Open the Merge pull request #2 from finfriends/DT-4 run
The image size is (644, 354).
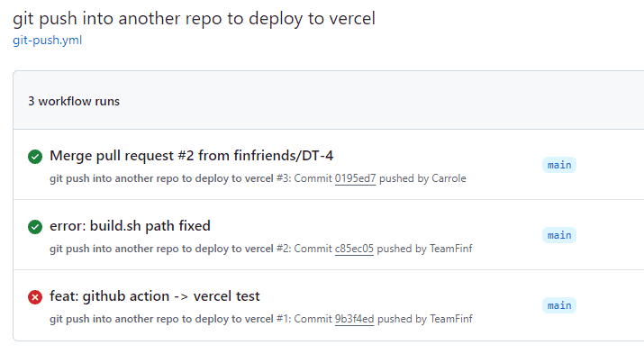click(191, 156)
